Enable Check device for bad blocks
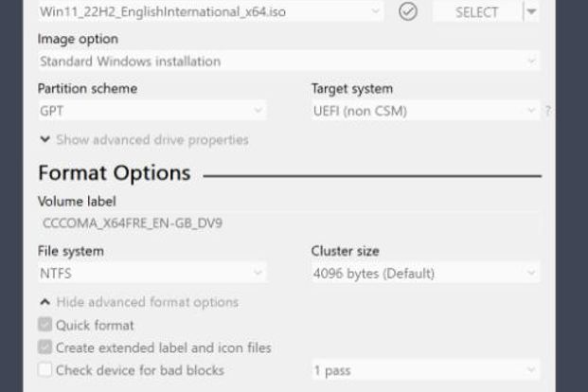Screen dimensions: 588x392 click(x=45, y=370)
